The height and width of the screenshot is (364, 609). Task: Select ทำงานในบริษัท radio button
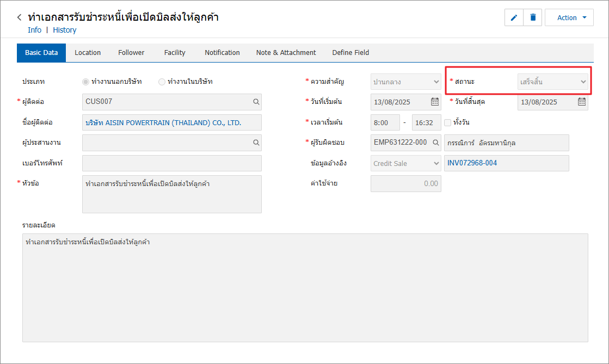point(162,82)
